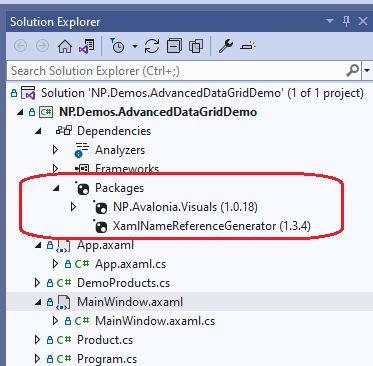
Task: Open the Pending Changes Filter clock icon
Action: [x=117, y=46]
